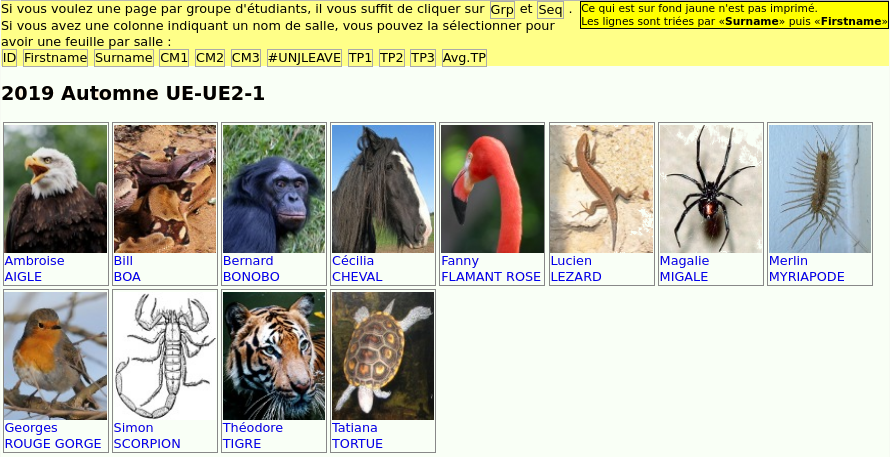Choose the #UNJLEAVE column button

point(304,58)
